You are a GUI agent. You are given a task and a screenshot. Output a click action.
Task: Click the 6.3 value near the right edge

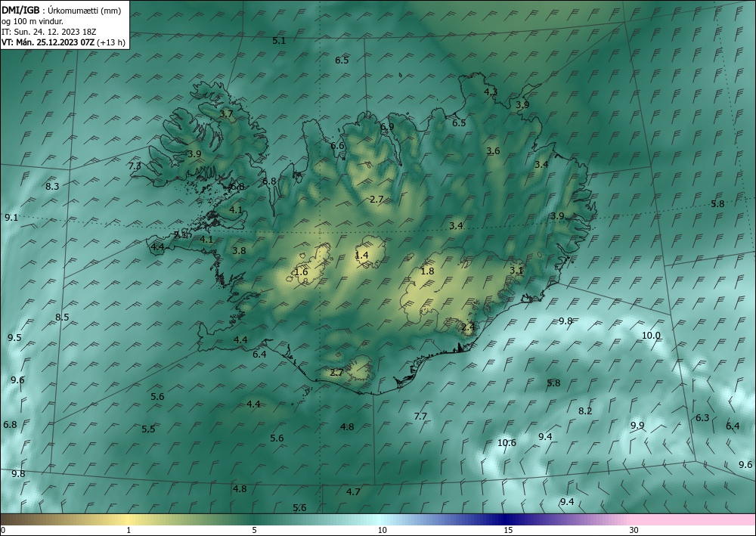pyautogui.click(x=702, y=417)
